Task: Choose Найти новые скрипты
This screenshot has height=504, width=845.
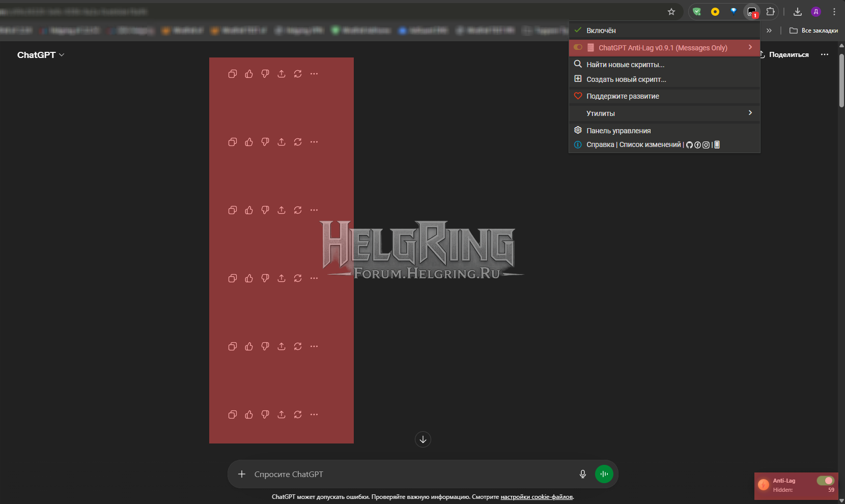Action: click(x=664, y=65)
